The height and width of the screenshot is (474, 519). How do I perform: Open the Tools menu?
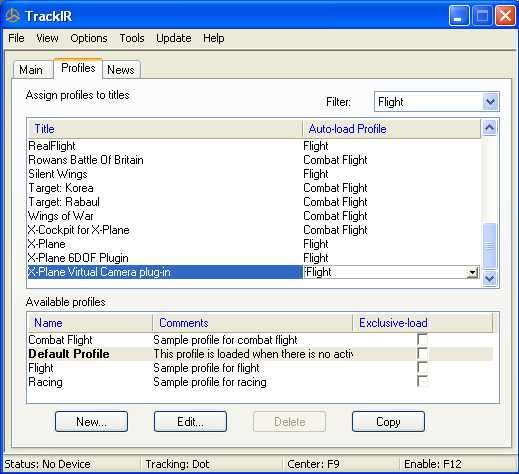132,38
